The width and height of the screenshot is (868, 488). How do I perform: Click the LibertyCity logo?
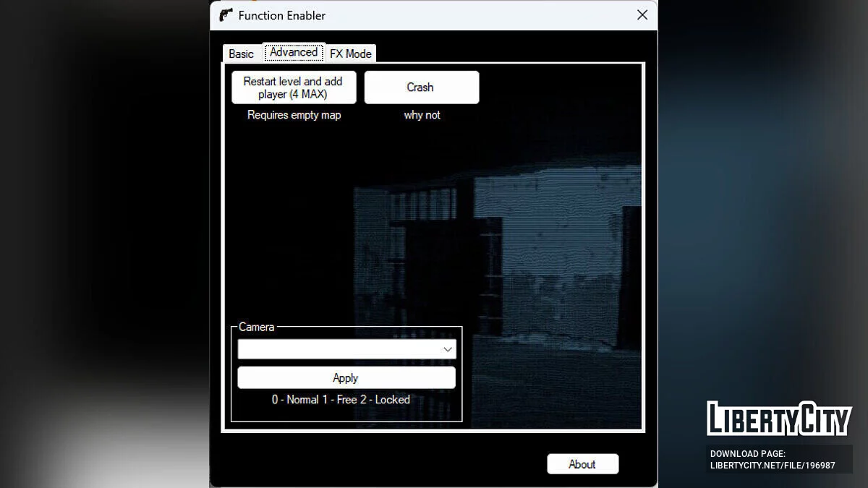point(778,419)
